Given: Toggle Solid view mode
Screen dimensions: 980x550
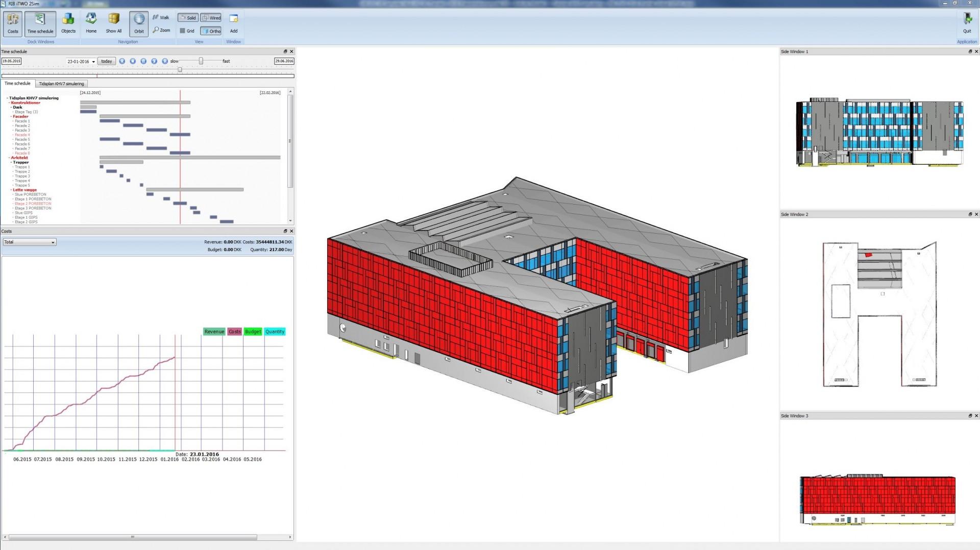Looking at the screenshot, I should click(188, 18).
